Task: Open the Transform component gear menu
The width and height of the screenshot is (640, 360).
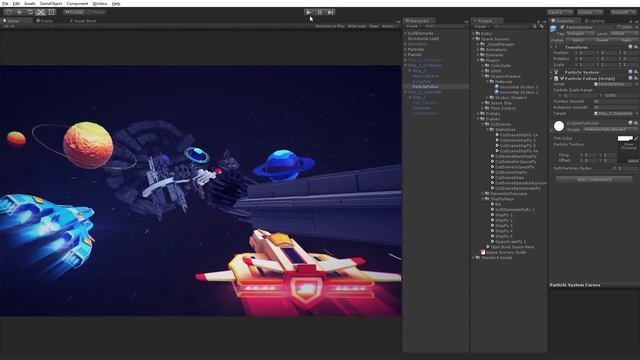Action: coord(636,47)
